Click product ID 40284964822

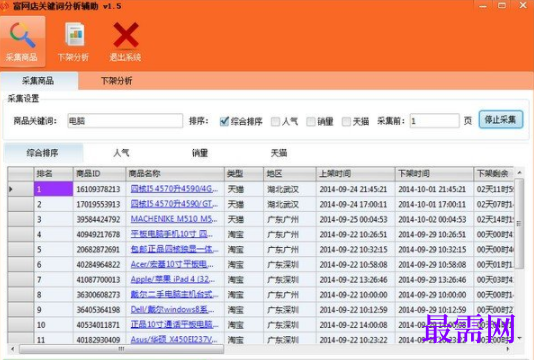tap(98, 265)
